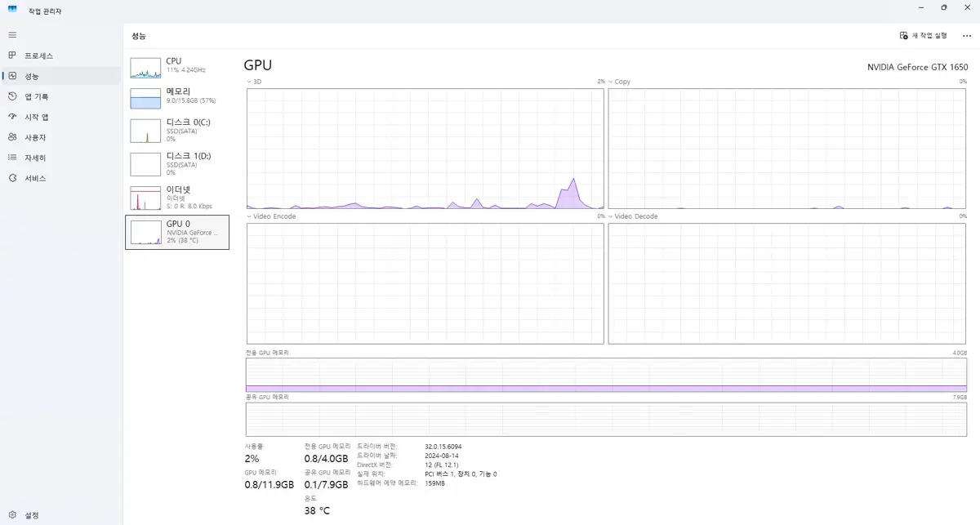
Task: Click the CPU 11% 4.24GHz text
Action: coord(185,70)
